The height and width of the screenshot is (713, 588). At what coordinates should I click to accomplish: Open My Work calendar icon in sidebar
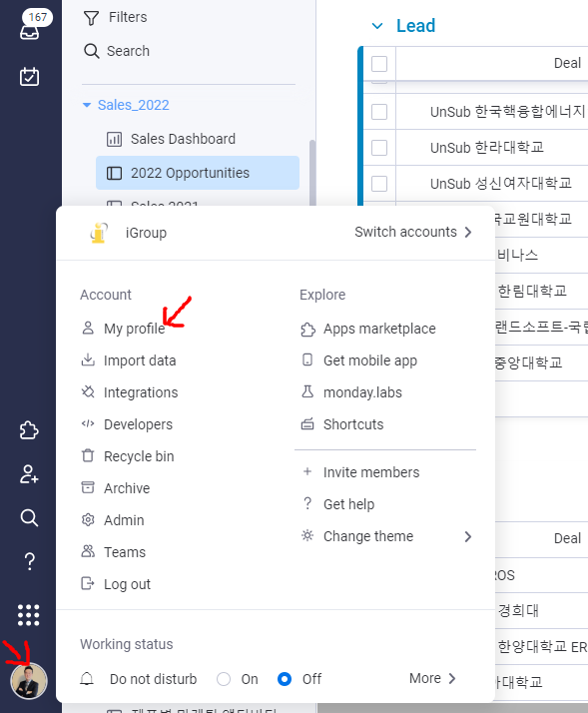pos(30,76)
